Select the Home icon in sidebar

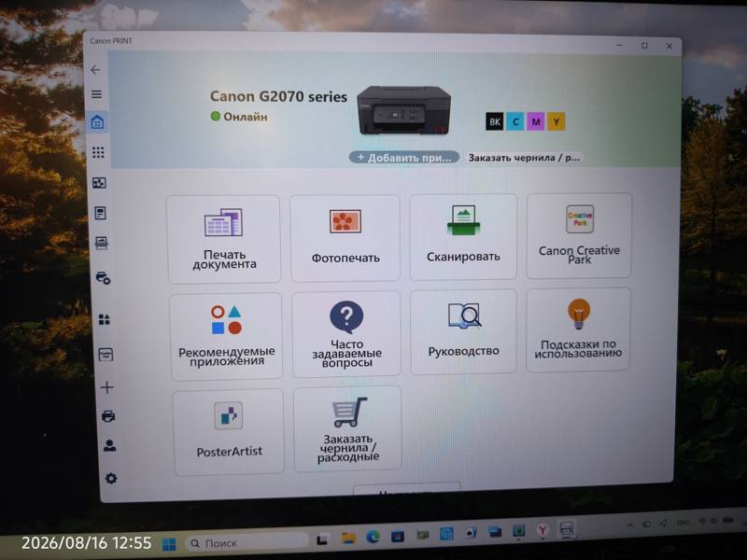[98, 122]
